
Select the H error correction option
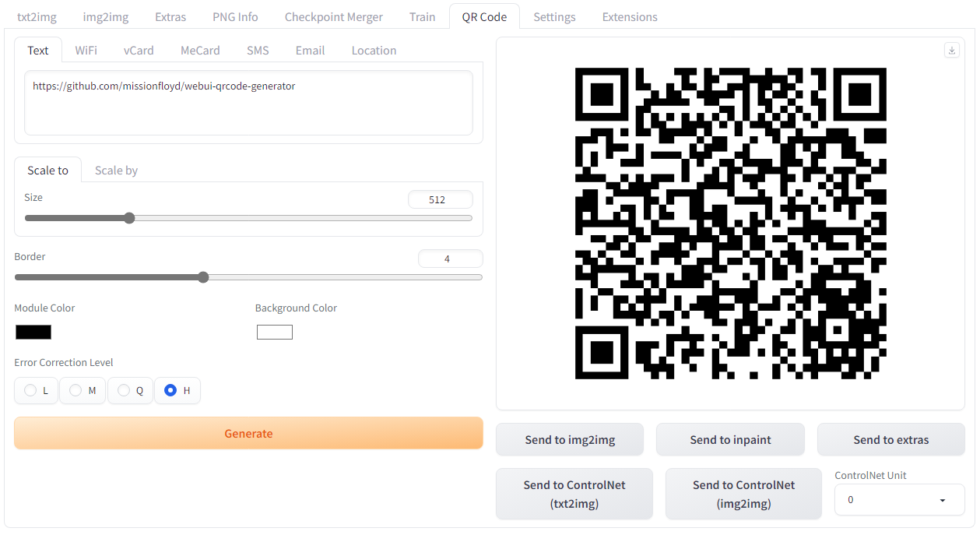170,390
